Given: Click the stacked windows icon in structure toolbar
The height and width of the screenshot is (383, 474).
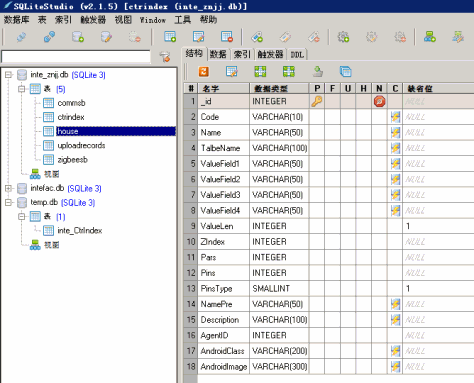Looking at the screenshot, I should click(346, 71).
